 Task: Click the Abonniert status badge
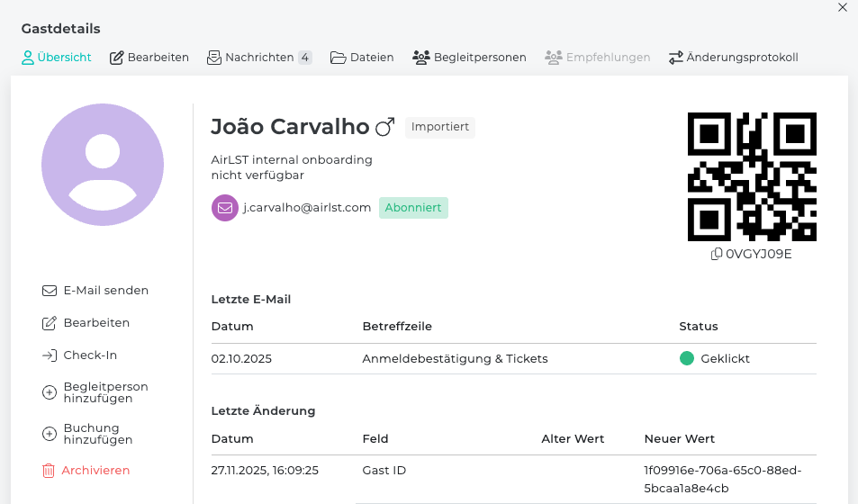[x=413, y=208]
